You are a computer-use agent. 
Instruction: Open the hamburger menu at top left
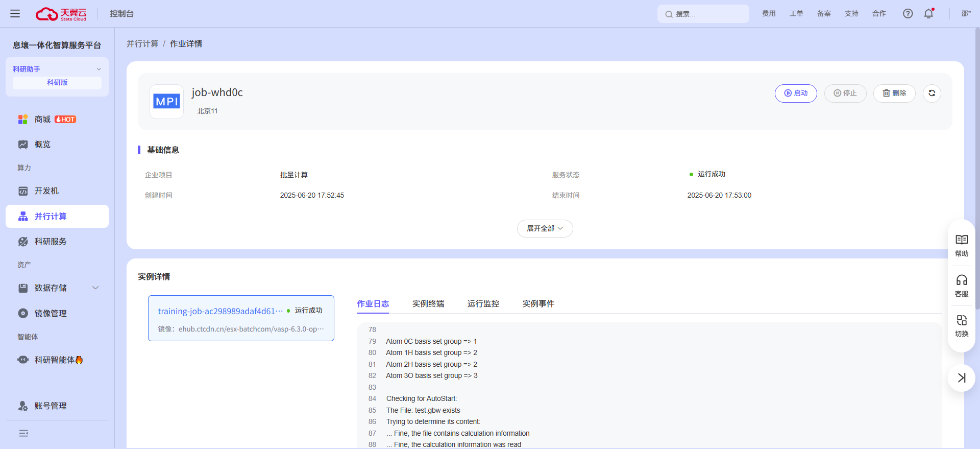pyautogui.click(x=15, y=14)
